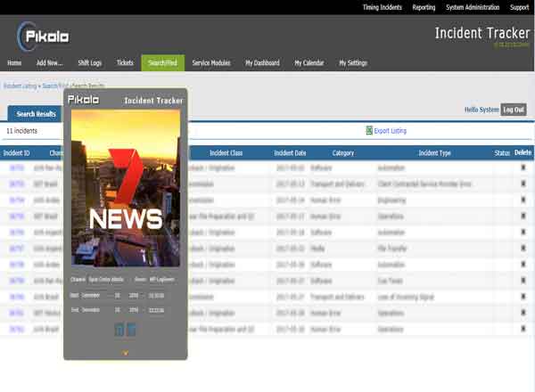Open the Tickets menu item
The width and height of the screenshot is (535, 392).
[125, 62]
